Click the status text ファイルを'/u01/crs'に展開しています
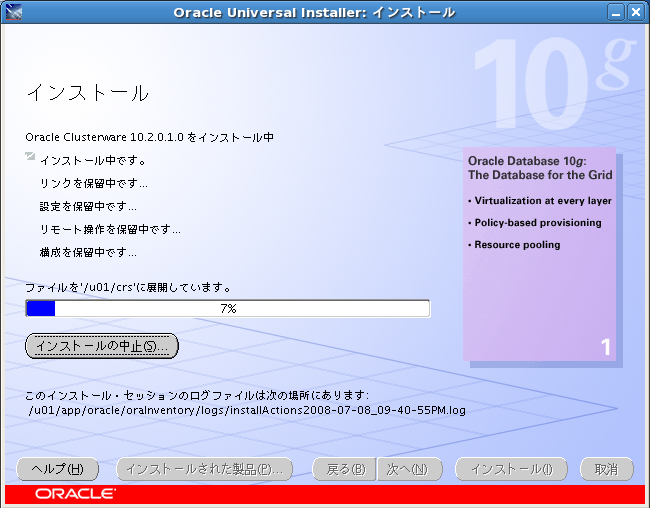The image size is (650, 508). pos(128,287)
